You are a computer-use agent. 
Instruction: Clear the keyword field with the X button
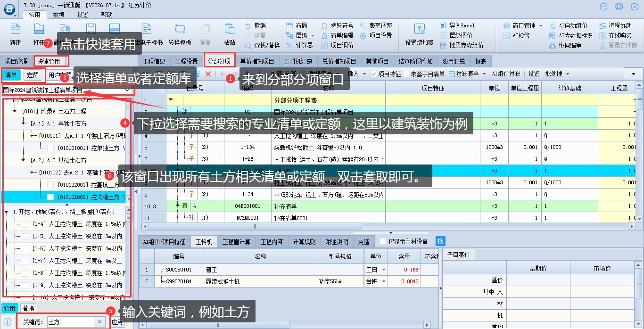tap(99, 322)
